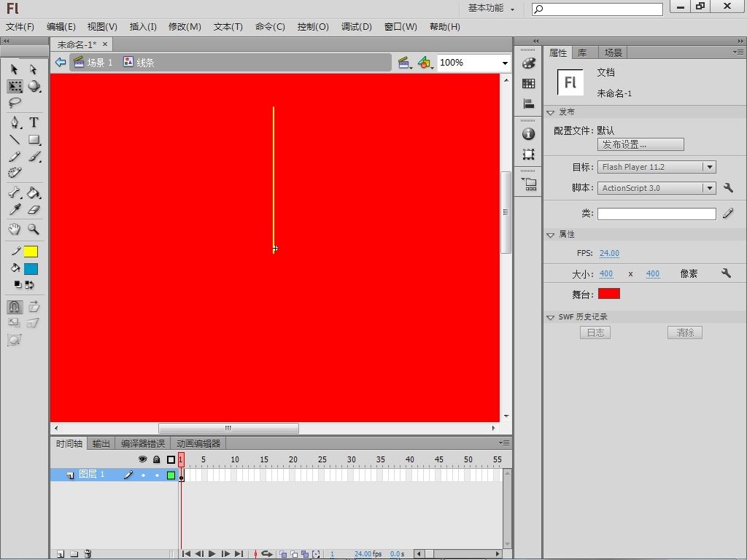
Task: Select the Subselection tool
Action: [x=33, y=69]
